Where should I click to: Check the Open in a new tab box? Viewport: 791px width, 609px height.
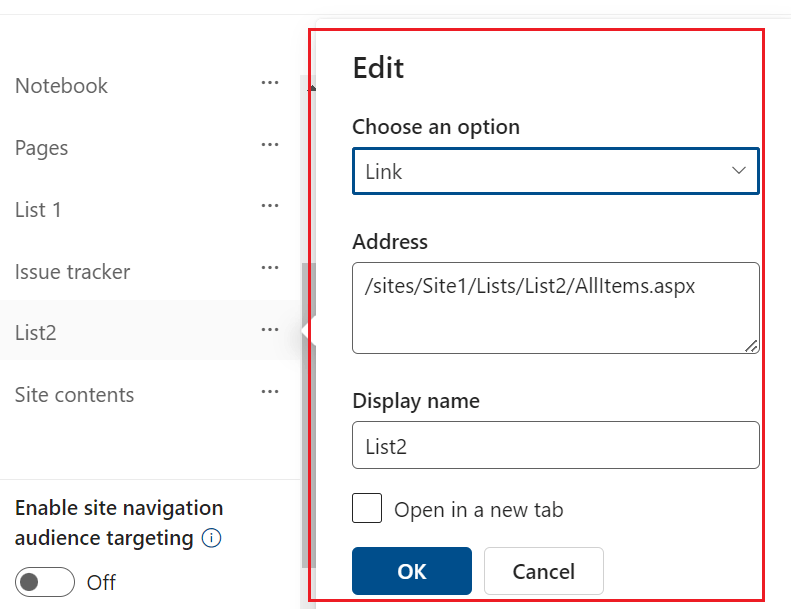367,509
